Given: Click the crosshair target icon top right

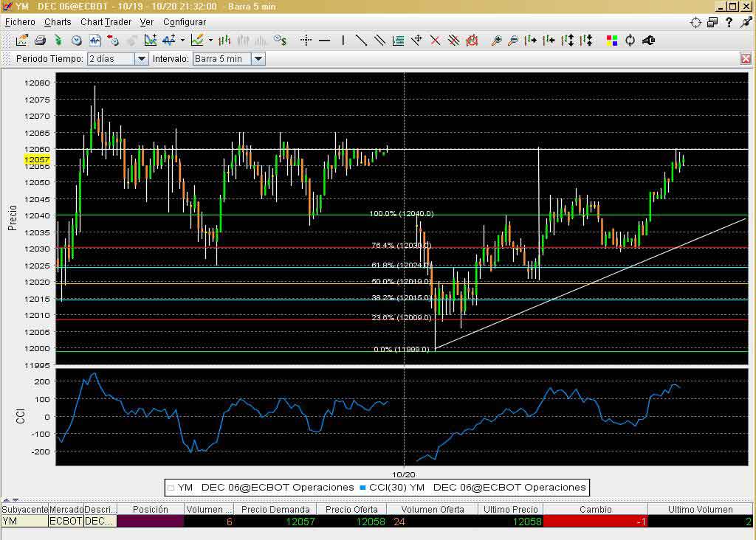Looking at the screenshot, I should point(695,22).
